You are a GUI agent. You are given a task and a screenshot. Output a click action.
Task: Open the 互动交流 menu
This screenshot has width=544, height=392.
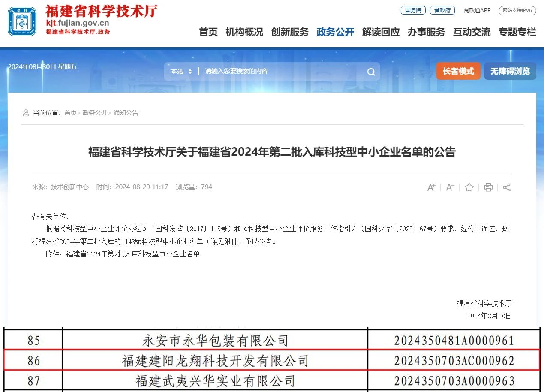(472, 32)
